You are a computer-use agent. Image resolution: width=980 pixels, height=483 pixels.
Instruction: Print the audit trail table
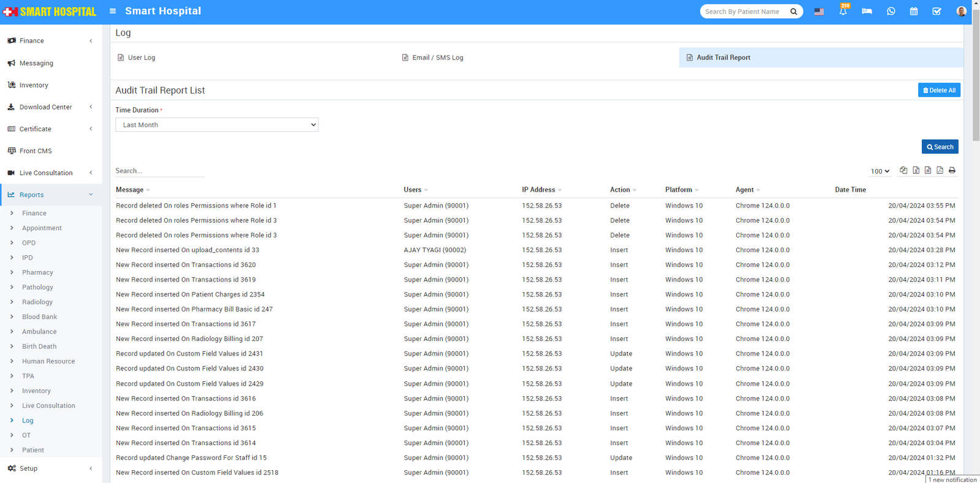tap(952, 171)
